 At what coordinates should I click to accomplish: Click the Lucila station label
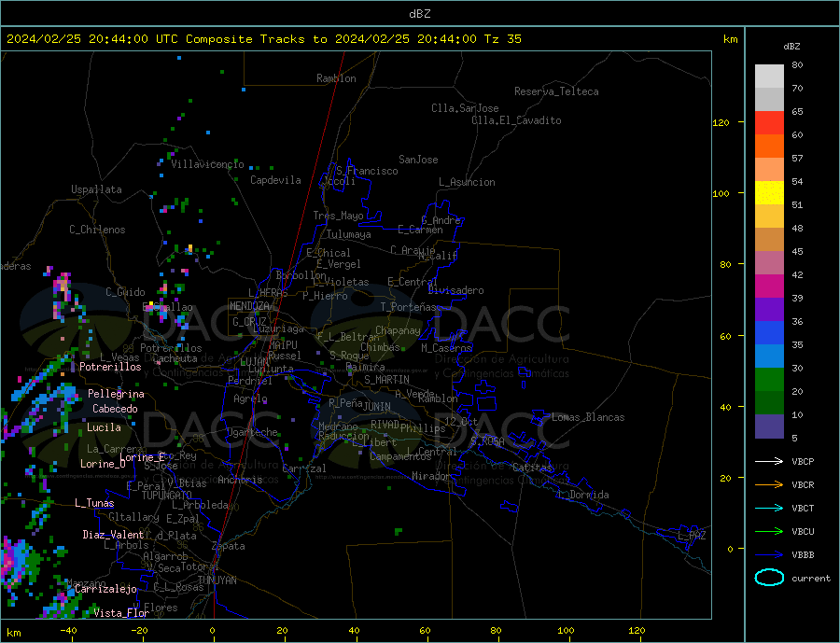tap(104, 427)
